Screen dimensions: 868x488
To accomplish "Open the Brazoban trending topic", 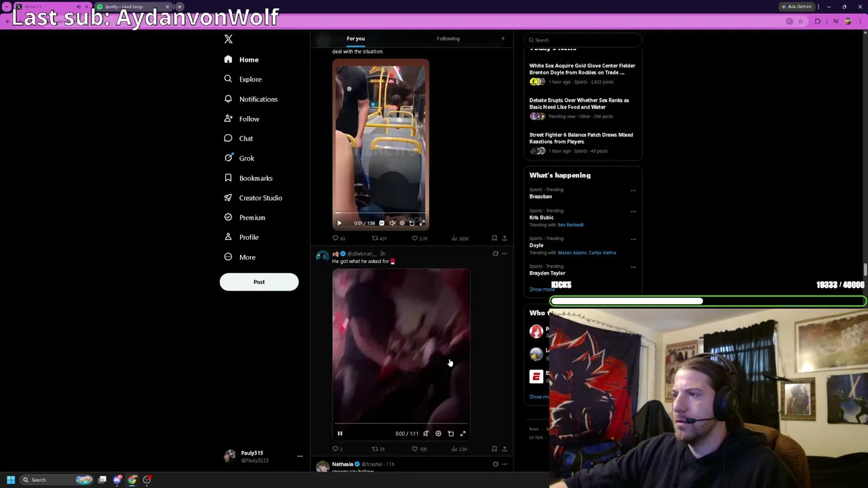I will 540,197.
